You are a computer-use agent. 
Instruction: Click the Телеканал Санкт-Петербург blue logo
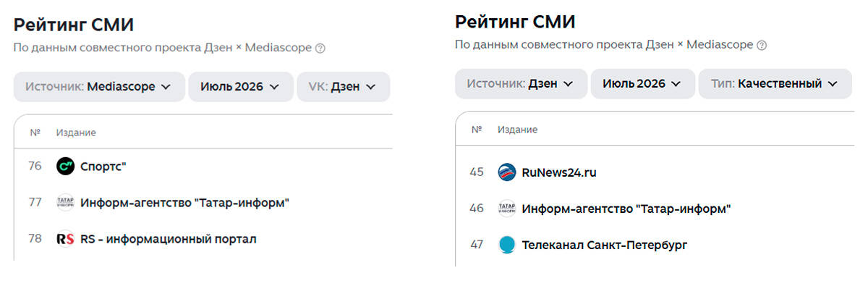tap(507, 245)
